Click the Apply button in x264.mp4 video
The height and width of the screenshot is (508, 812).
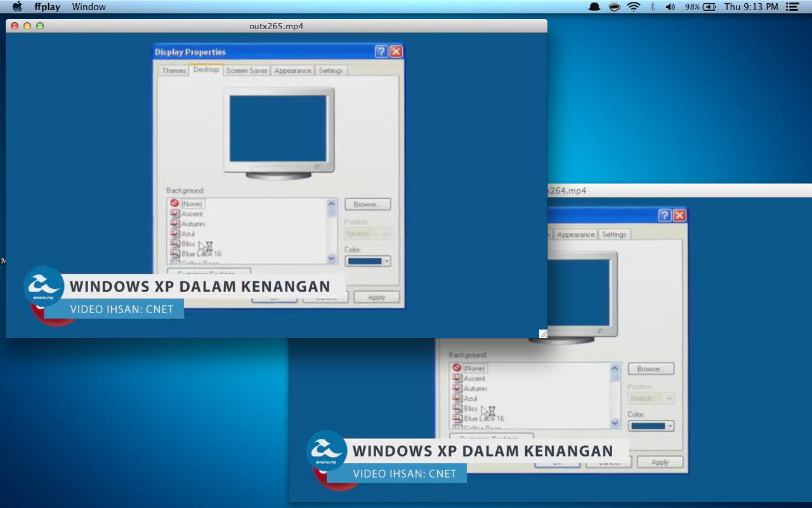point(660,462)
